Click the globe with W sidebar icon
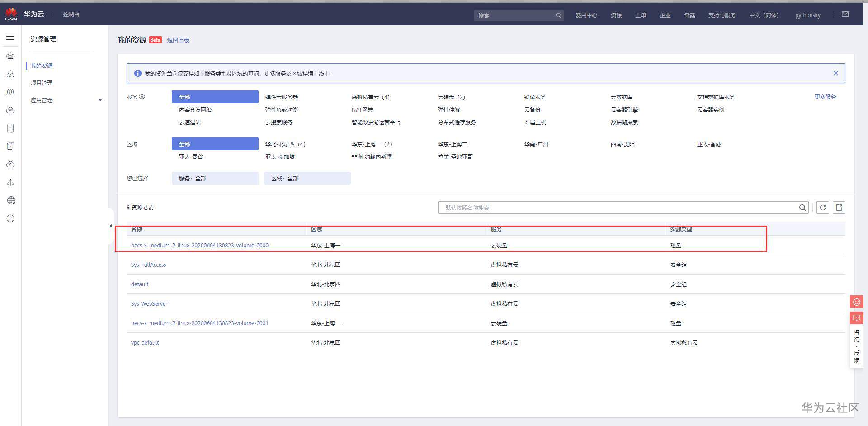868x426 pixels. [11, 200]
